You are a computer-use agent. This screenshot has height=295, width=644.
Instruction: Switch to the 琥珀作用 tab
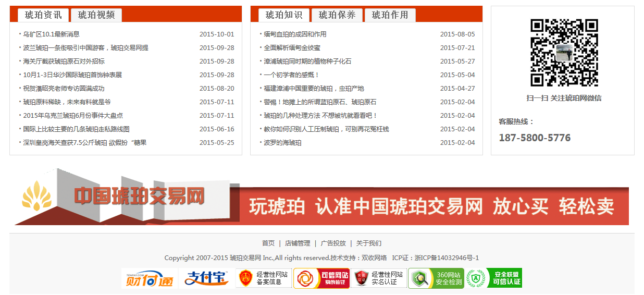[390, 15]
